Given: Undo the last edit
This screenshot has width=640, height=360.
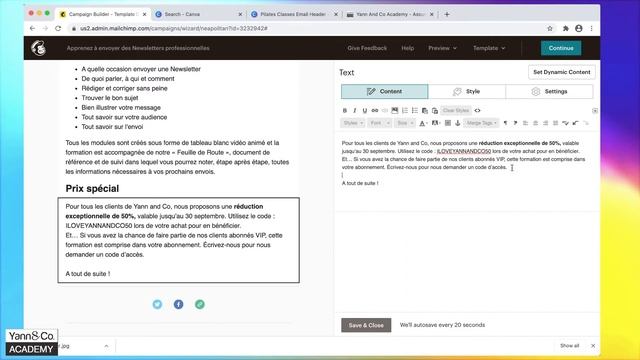Looking at the screenshot, I should (576, 123).
